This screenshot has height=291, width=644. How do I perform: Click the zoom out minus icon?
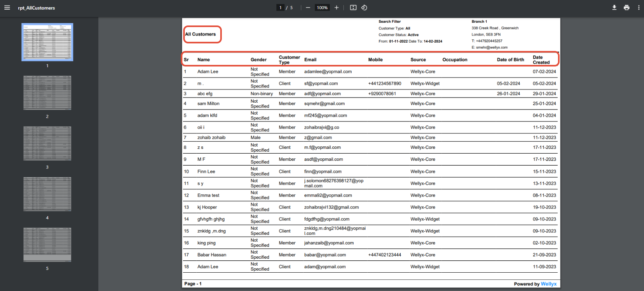[308, 8]
